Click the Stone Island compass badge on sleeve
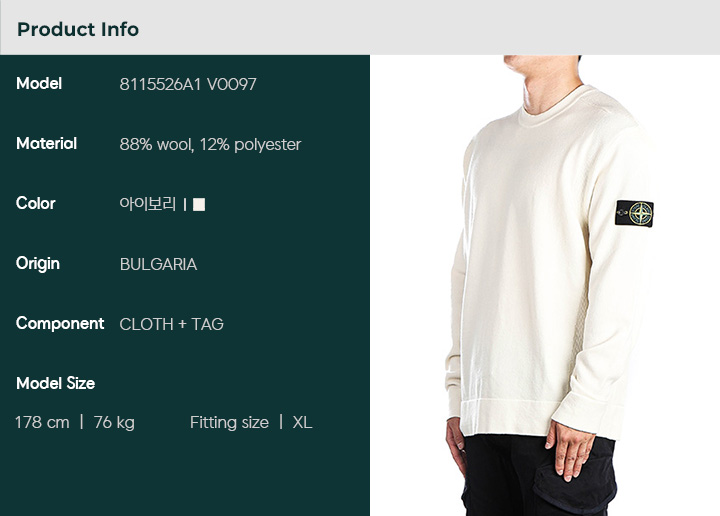Viewport: 720px width, 516px height. click(x=634, y=213)
